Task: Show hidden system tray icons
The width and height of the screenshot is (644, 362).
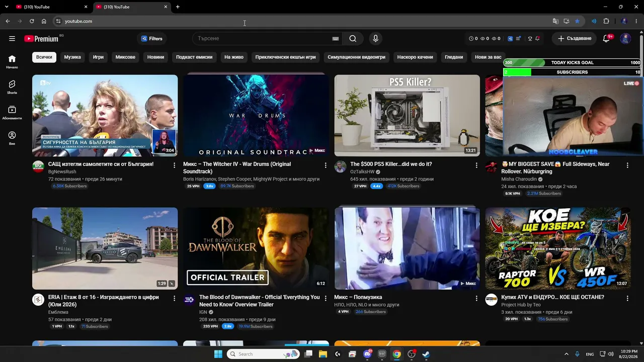Action: pos(566,354)
